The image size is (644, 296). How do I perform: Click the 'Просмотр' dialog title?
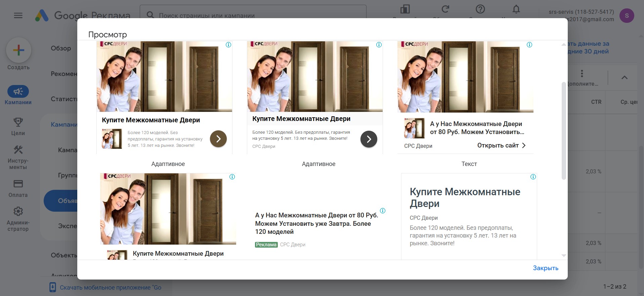(x=108, y=35)
